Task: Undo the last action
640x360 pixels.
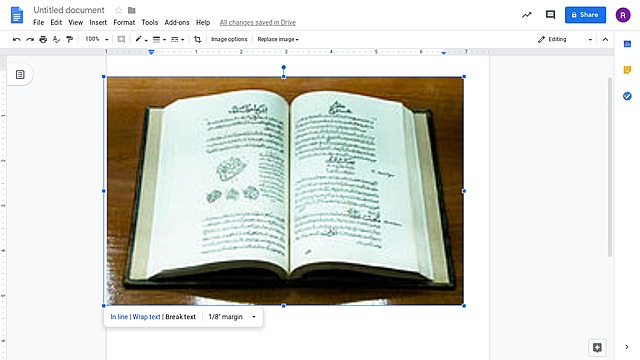Action: pos(17,40)
